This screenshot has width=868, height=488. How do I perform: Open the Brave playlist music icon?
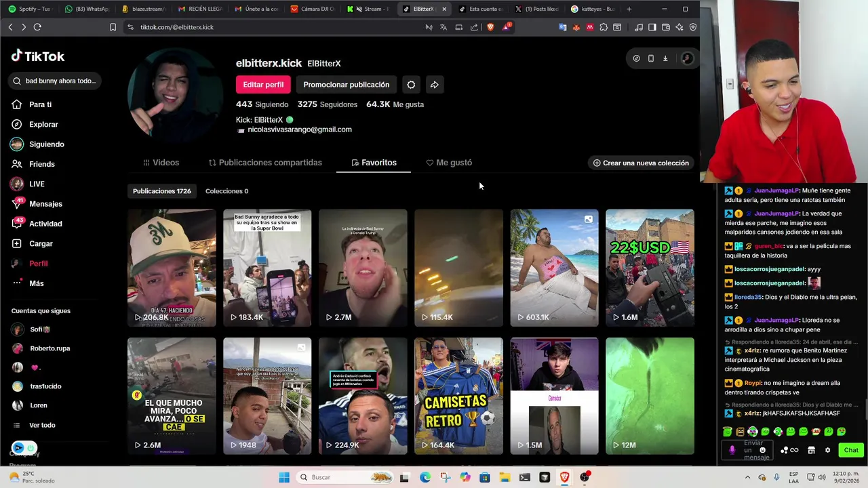point(638,27)
